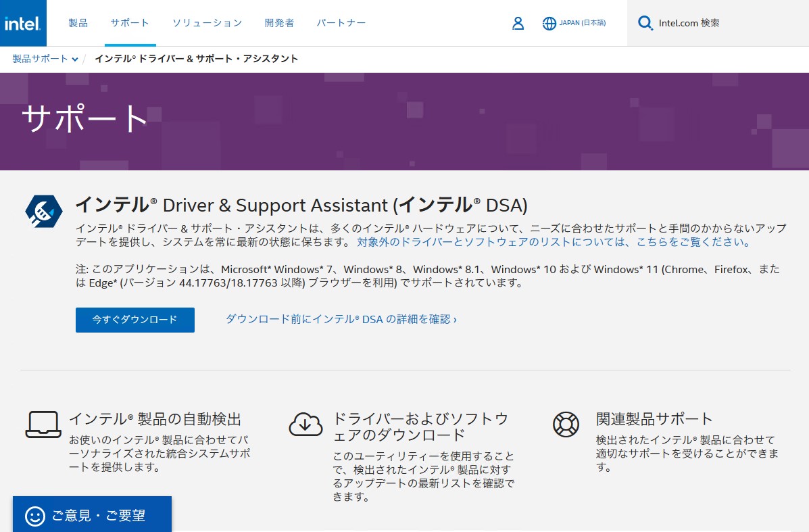809x532 pixels.
Task: Click the インテル 製品の自動検出 heading
Action: (155, 419)
